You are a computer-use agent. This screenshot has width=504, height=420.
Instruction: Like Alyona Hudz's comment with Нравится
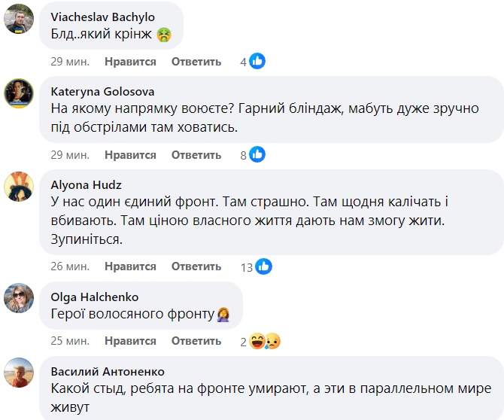(130, 266)
